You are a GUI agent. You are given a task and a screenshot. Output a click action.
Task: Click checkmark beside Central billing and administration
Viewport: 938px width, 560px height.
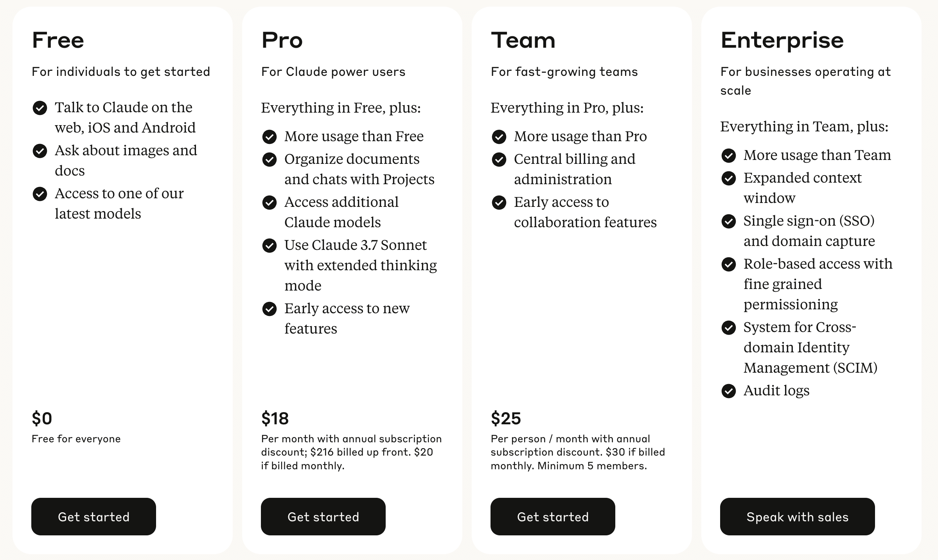pos(499,159)
